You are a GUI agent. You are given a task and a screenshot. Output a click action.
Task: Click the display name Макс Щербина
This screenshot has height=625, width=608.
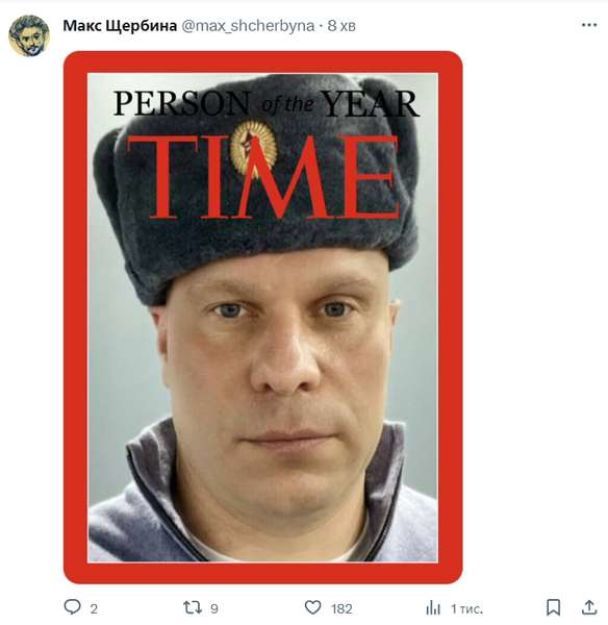click(120, 26)
